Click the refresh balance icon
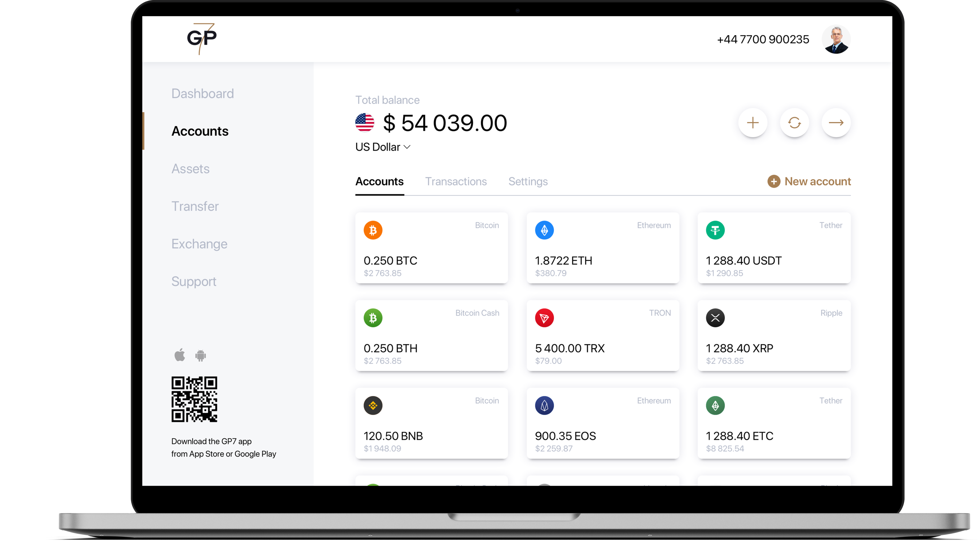This screenshot has height=554, width=980. click(794, 123)
